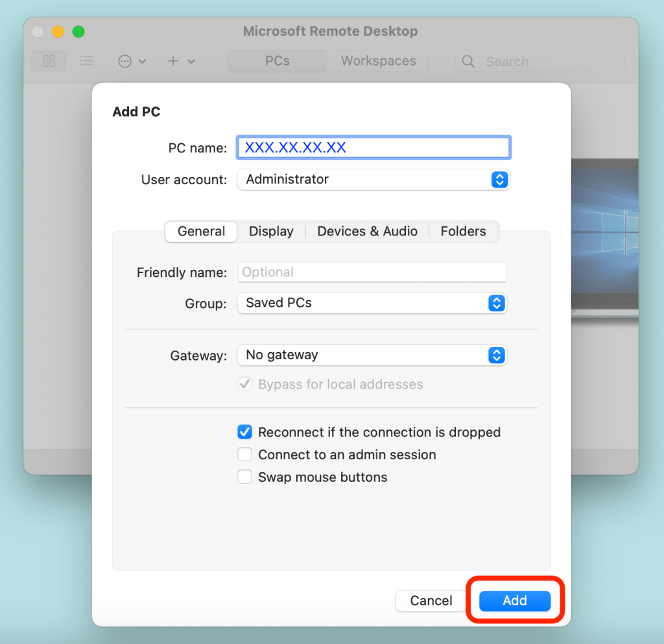Click the Cancel button
The width and height of the screenshot is (664, 644).
pyautogui.click(x=431, y=601)
